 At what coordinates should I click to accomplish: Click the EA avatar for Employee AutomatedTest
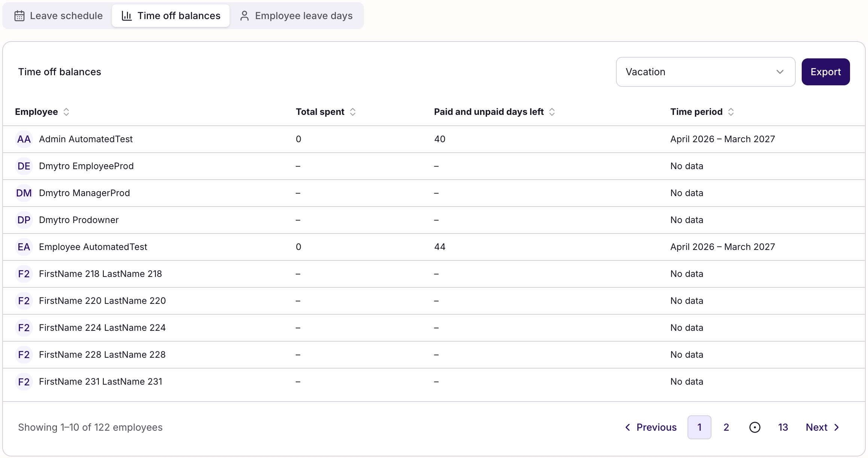24,247
